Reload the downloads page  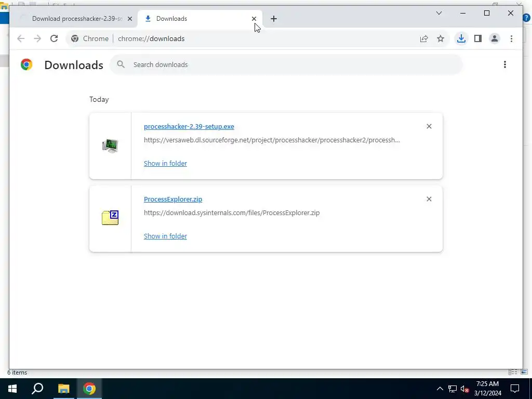coord(54,38)
